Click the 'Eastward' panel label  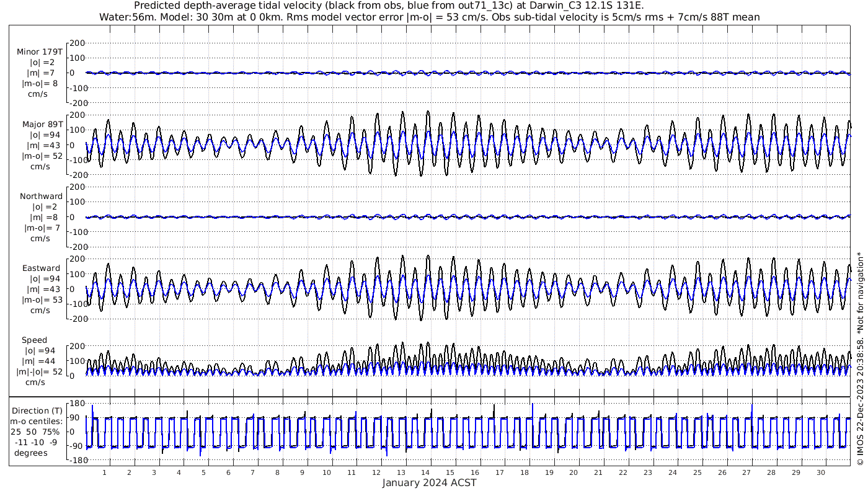pyautogui.click(x=42, y=268)
